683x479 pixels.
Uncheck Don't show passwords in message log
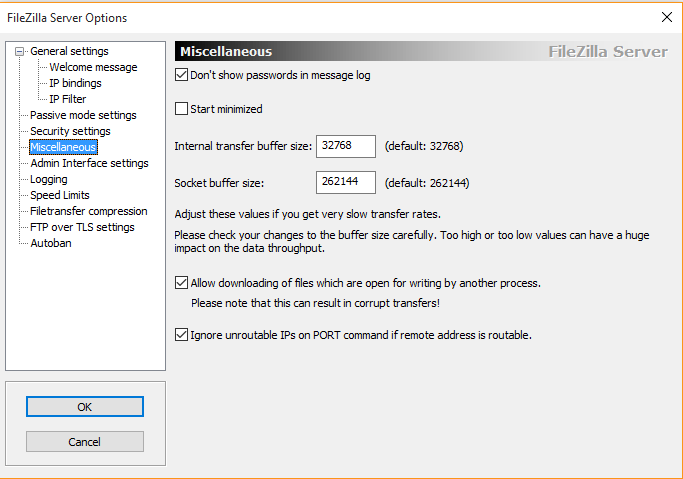point(181,74)
